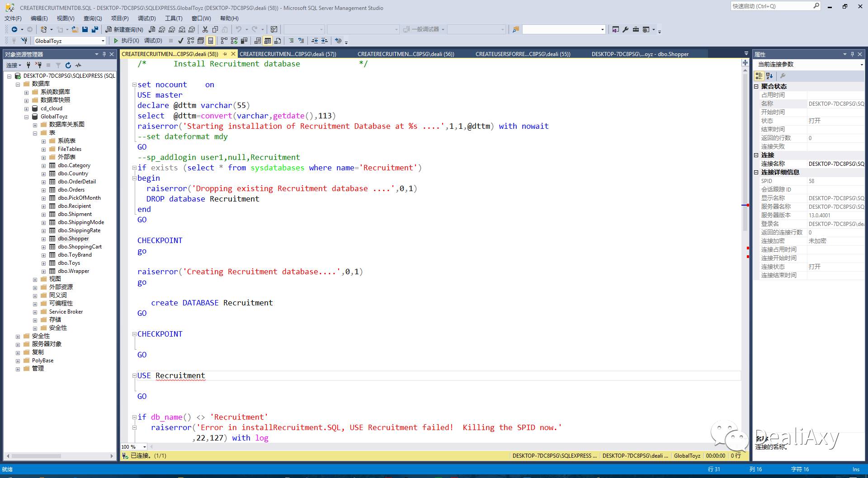Click the Undo arrow icon
The image size is (868, 478).
238,29
